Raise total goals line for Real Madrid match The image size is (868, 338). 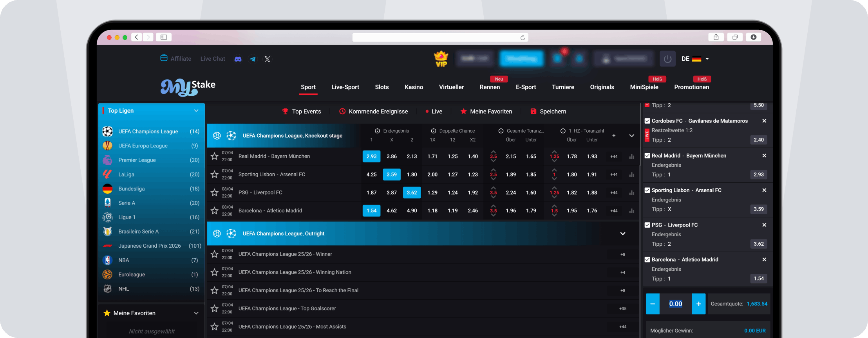(x=494, y=151)
